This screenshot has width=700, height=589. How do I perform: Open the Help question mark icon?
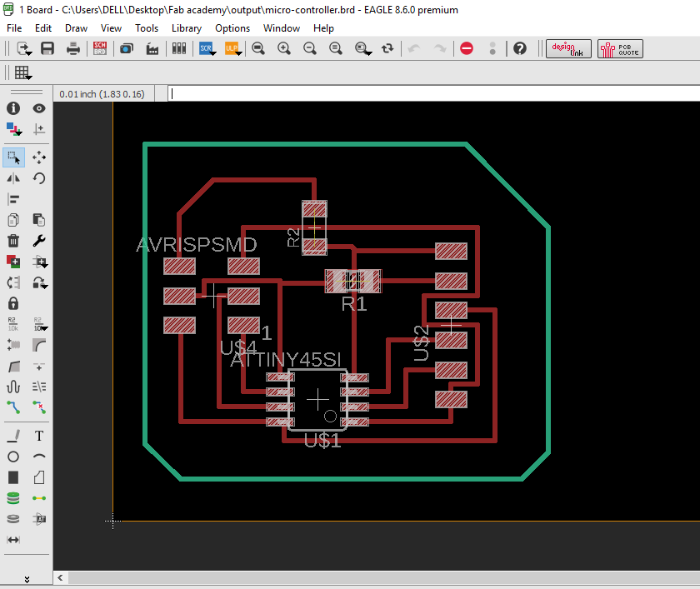point(520,48)
